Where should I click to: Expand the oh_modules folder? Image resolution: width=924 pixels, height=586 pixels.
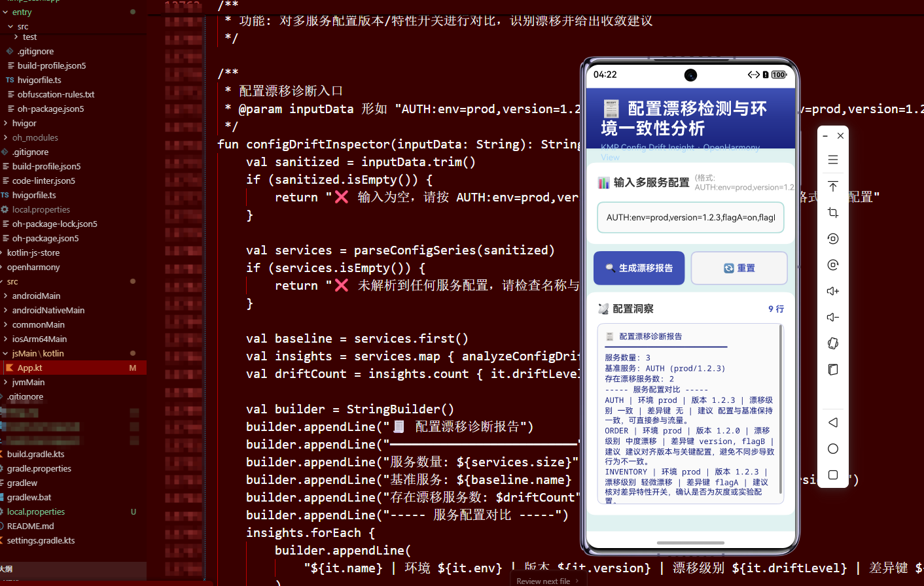[x=5, y=137]
